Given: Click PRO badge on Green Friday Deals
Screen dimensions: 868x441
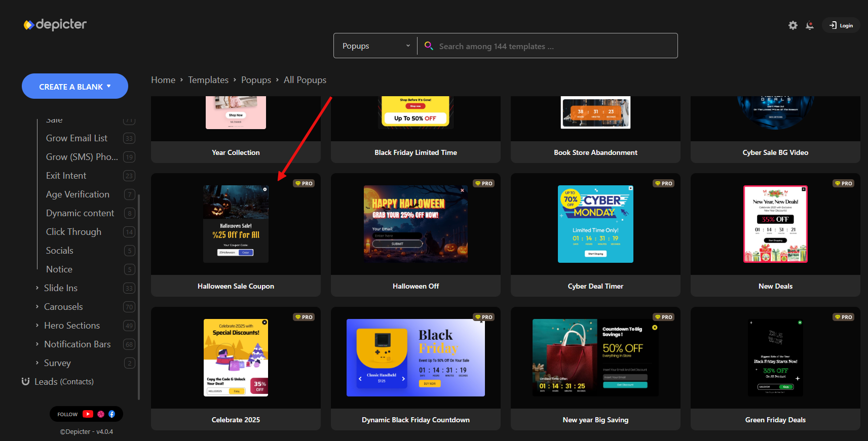Looking at the screenshot, I should (844, 317).
